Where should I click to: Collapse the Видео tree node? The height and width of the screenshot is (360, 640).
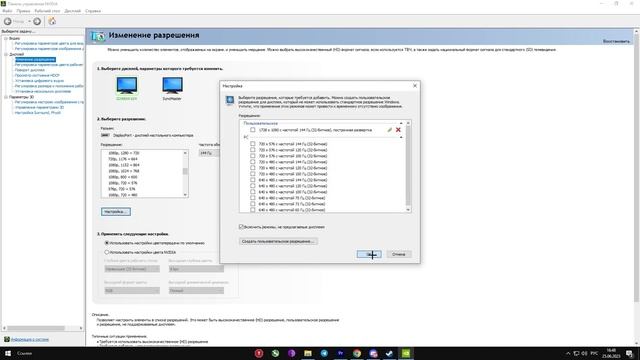6,38
